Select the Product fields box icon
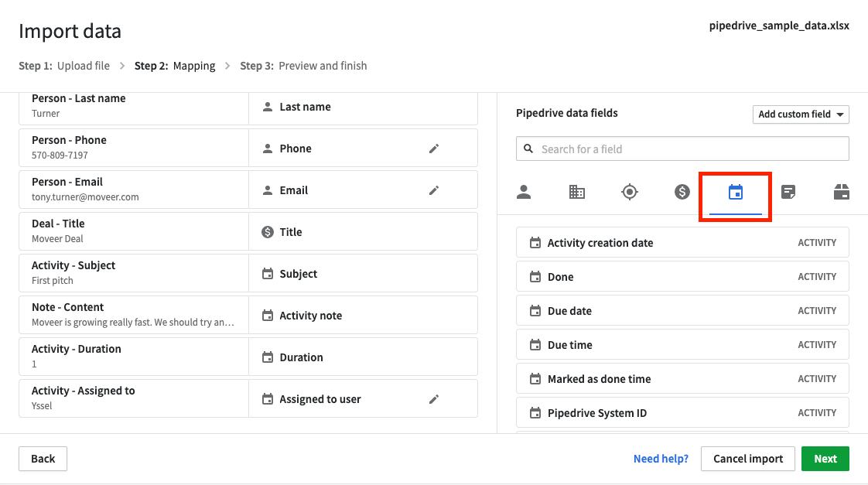 (842, 192)
